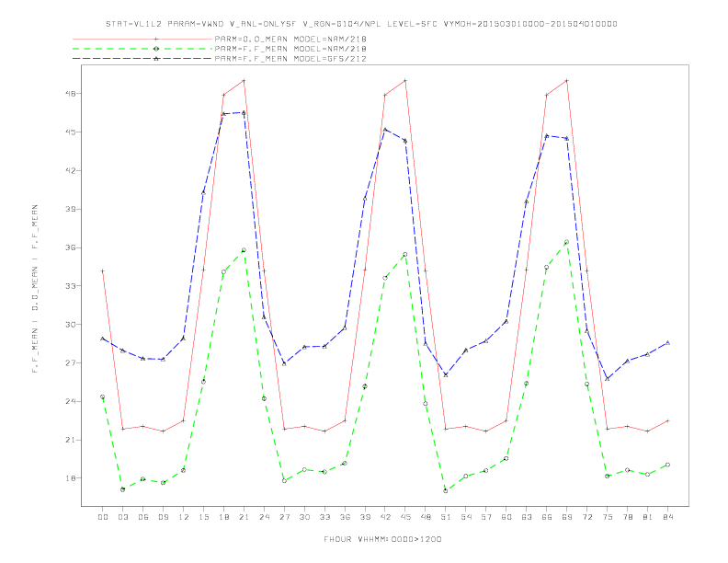Click y-axis tick label 21
The width and height of the screenshot is (728, 563).
click(70, 440)
